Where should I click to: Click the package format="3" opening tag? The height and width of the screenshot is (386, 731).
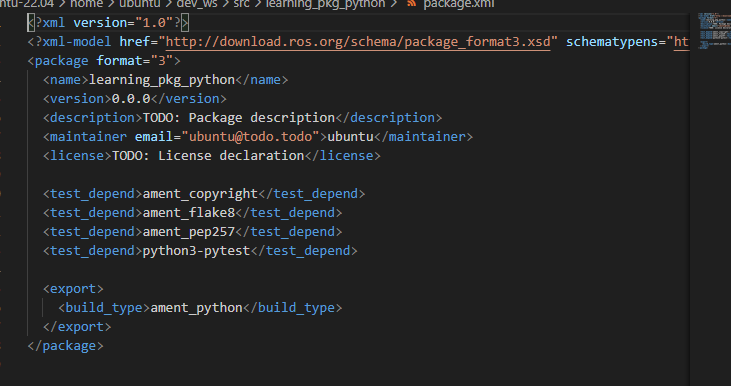click(103, 61)
